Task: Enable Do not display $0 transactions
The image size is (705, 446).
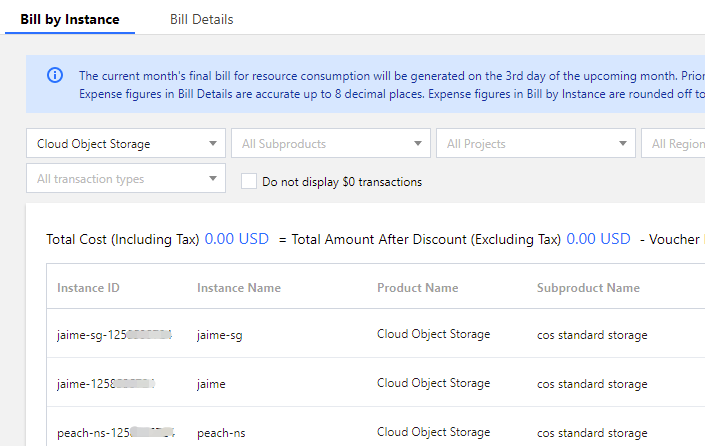Action: click(x=249, y=181)
